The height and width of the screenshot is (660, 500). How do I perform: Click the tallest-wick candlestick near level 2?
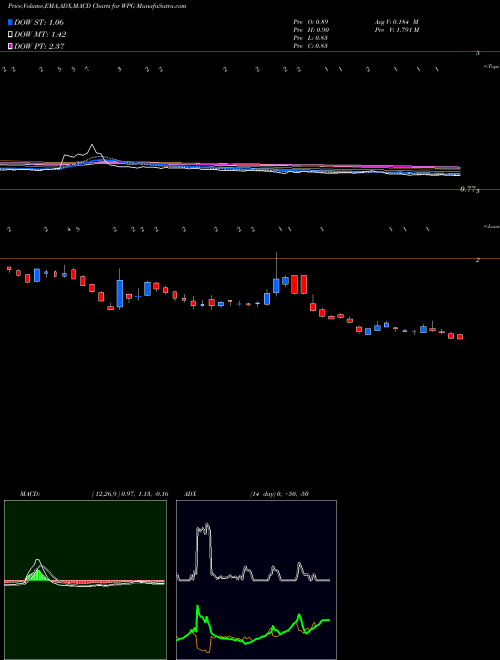pyautogui.click(x=276, y=274)
